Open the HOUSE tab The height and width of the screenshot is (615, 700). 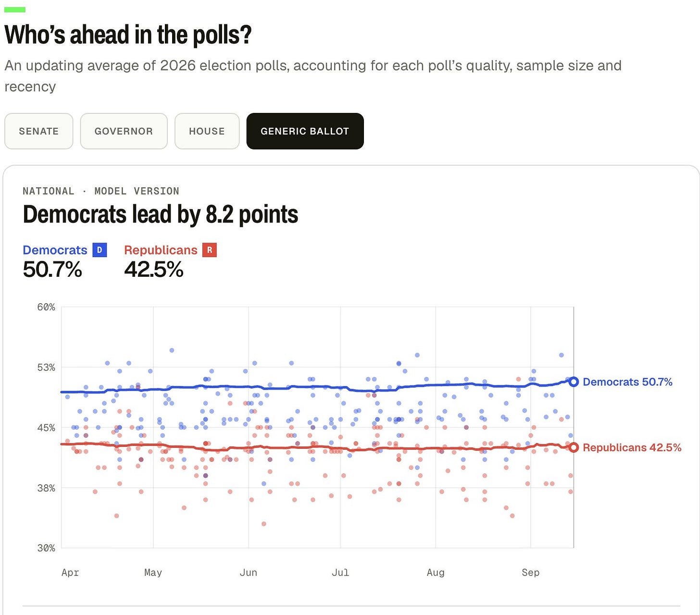pyautogui.click(x=207, y=131)
